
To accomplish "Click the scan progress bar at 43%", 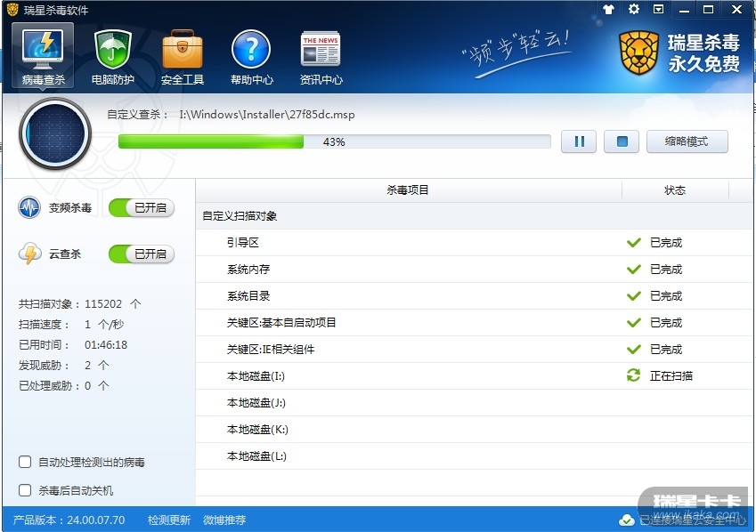I will (x=334, y=141).
